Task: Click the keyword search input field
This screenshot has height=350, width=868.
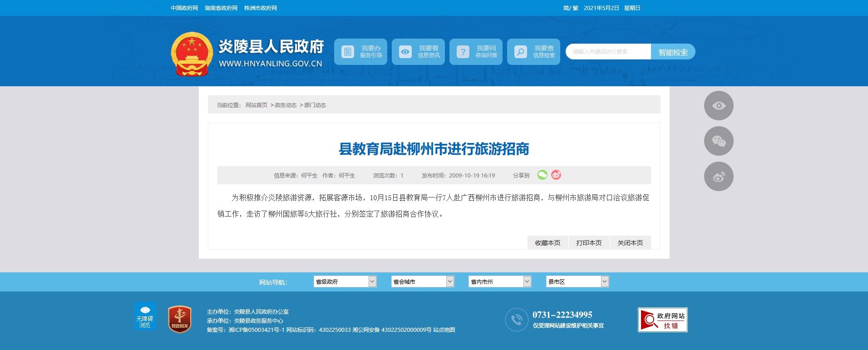Action: [608, 52]
